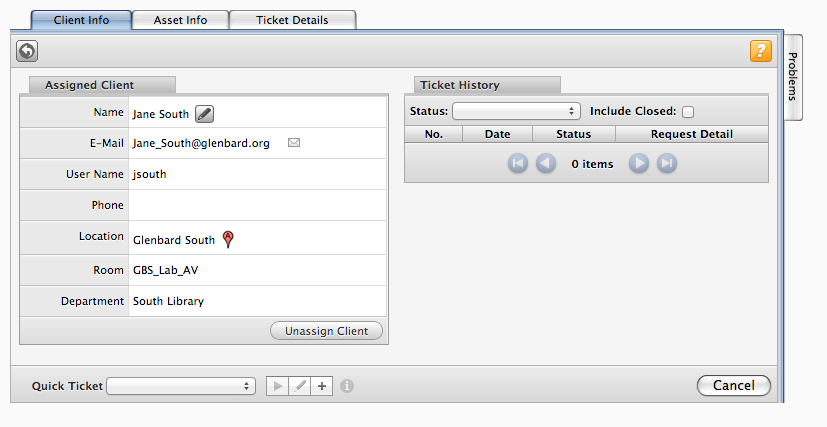Click the Quick Ticket play icon
This screenshot has width=827, height=427.
coord(277,386)
